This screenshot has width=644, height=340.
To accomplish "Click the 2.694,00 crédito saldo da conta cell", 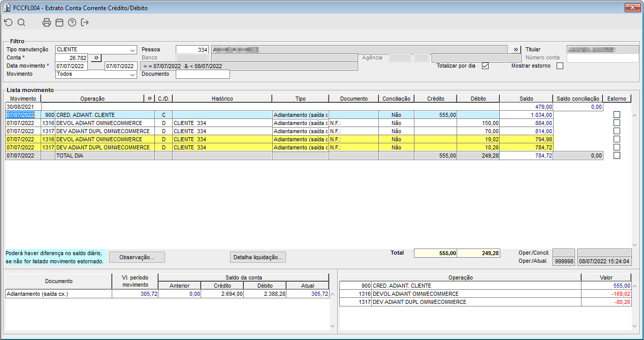I will (222, 294).
